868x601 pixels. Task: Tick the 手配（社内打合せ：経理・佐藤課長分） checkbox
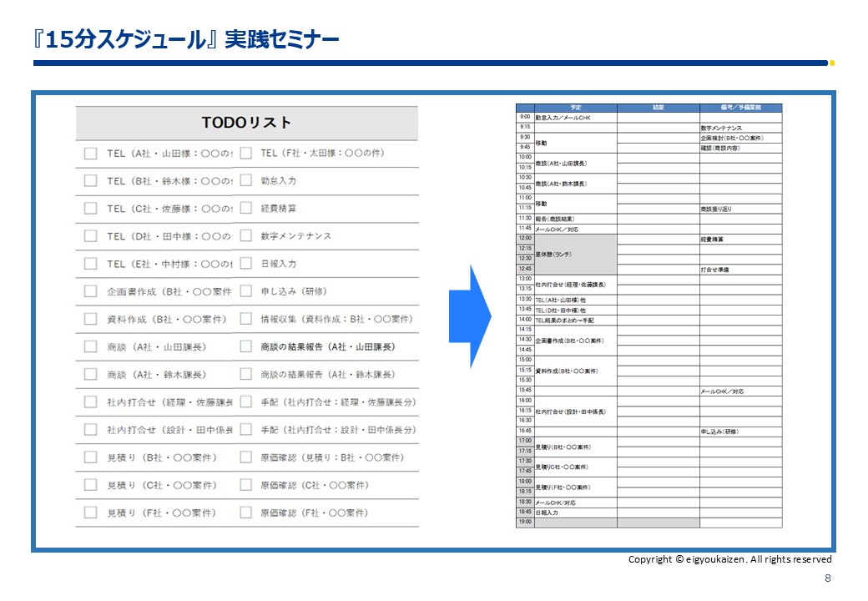[x=245, y=402]
